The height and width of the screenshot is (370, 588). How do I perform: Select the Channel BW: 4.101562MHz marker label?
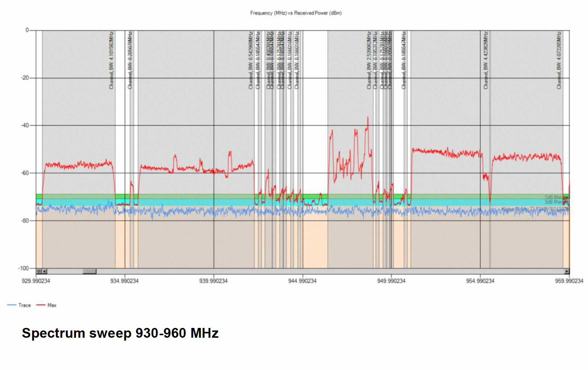[x=111, y=60]
